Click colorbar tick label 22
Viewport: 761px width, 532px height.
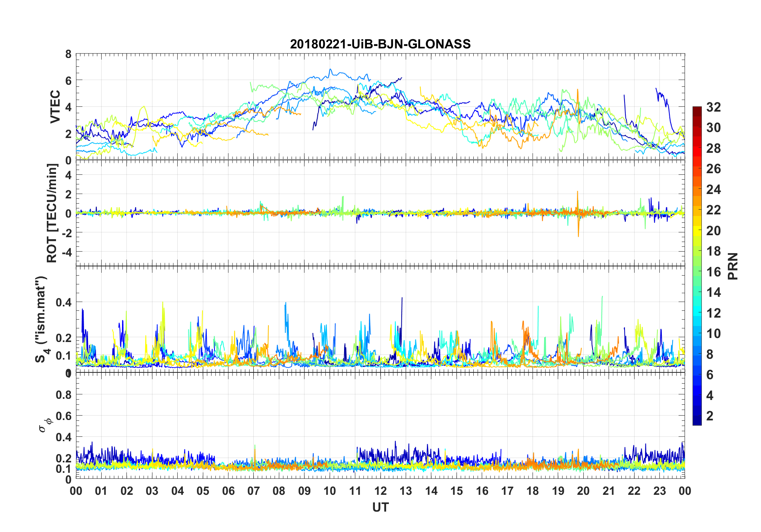pyautogui.click(x=713, y=210)
